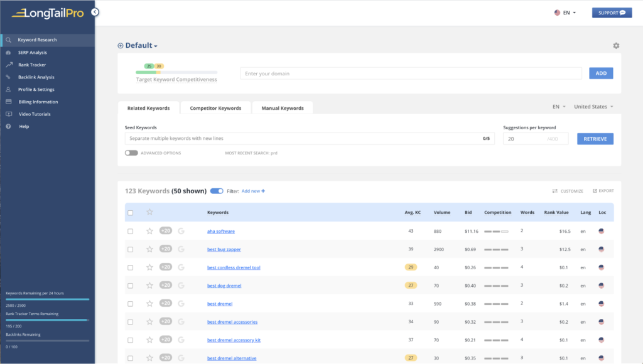Click the Keywords Remaining progress bar
Image resolution: width=643 pixels, height=364 pixels.
coord(48,299)
